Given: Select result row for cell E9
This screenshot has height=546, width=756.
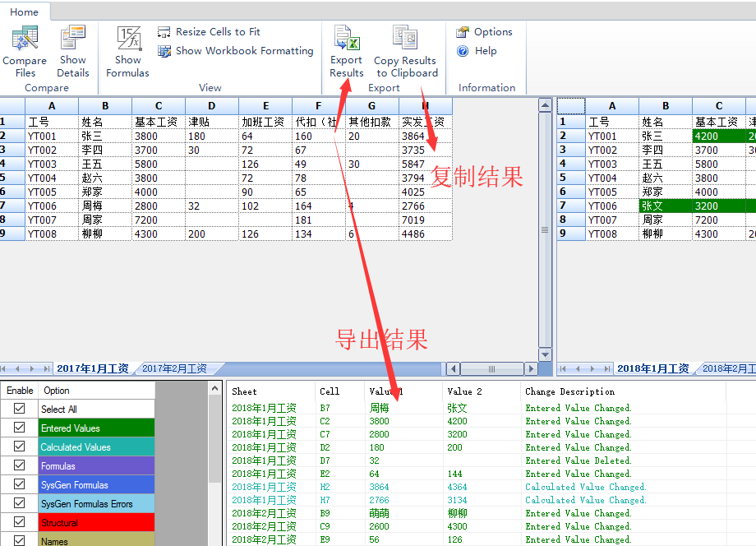Looking at the screenshot, I should tap(491, 539).
